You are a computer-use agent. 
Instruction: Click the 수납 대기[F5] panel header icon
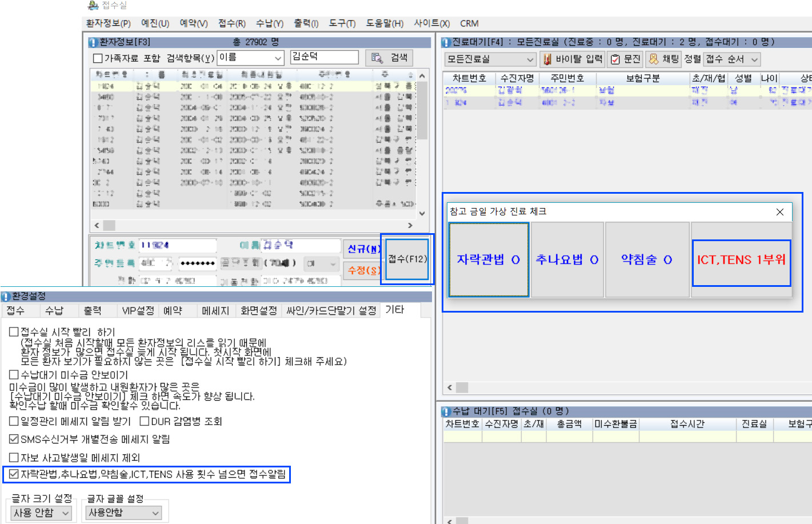point(446,411)
